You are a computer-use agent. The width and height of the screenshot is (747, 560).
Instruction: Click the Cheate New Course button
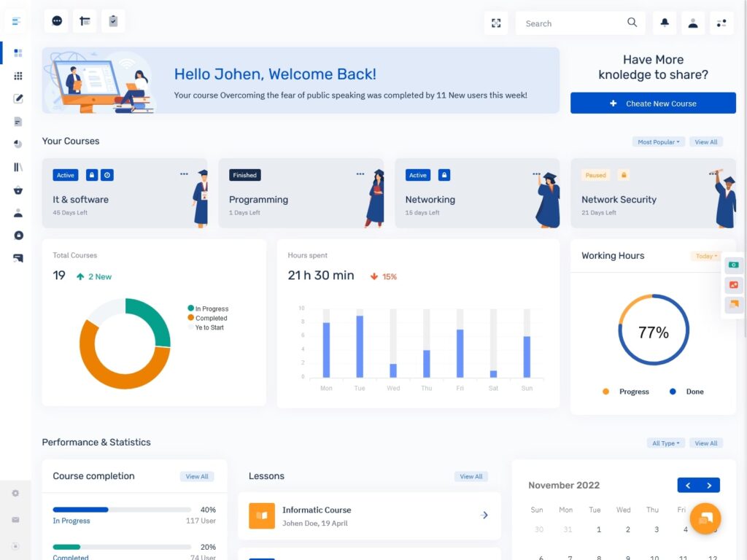coord(653,103)
